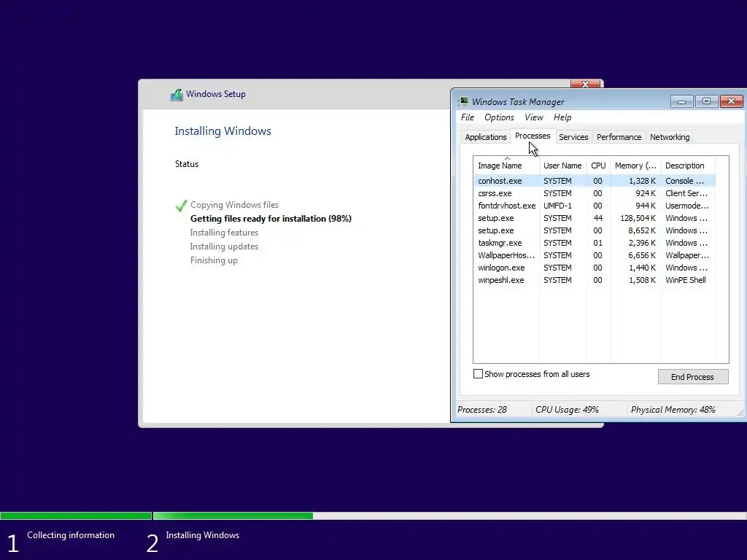Select the taskmgr.exe process row
This screenshot has width=747, height=560.
point(595,243)
